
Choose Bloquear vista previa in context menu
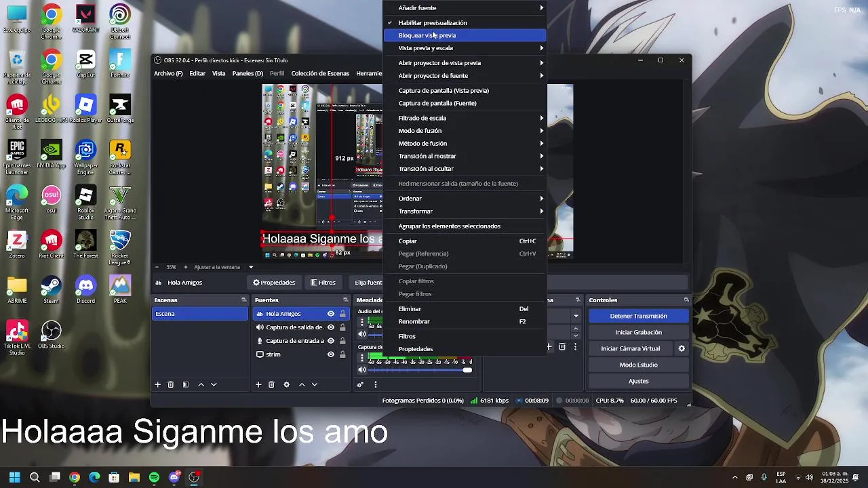(465, 35)
